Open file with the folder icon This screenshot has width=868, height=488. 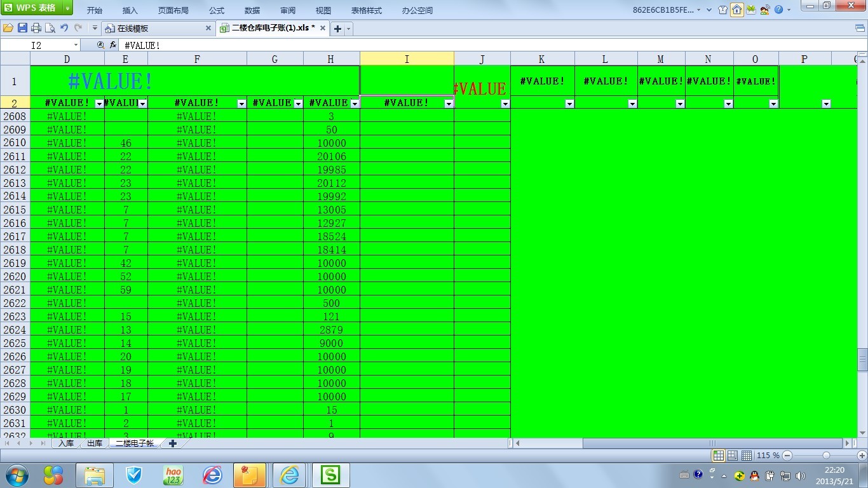(x=8, y=28)
